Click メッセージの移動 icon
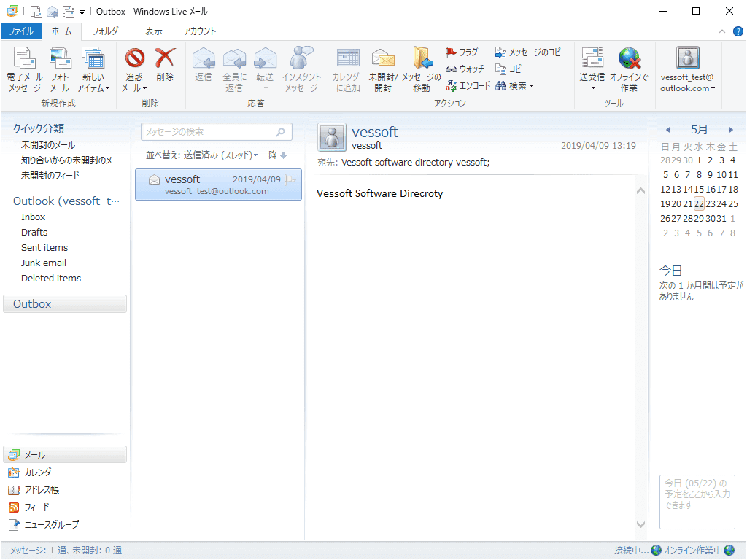Screen dimensions: 747x560 pyautogui.click(x=422, y=69)
